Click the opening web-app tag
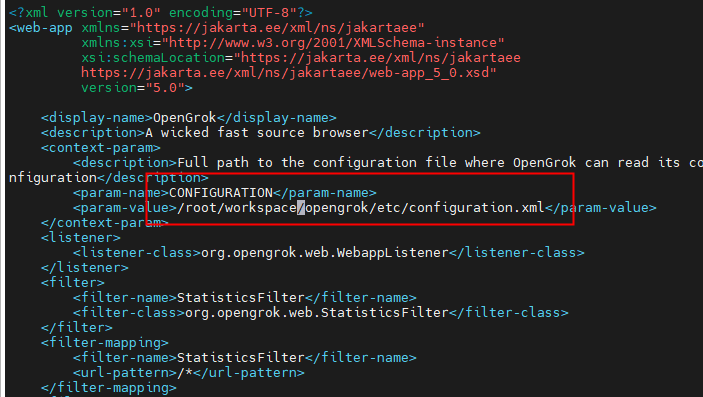703x397 pixels. (x=40, y=28)
